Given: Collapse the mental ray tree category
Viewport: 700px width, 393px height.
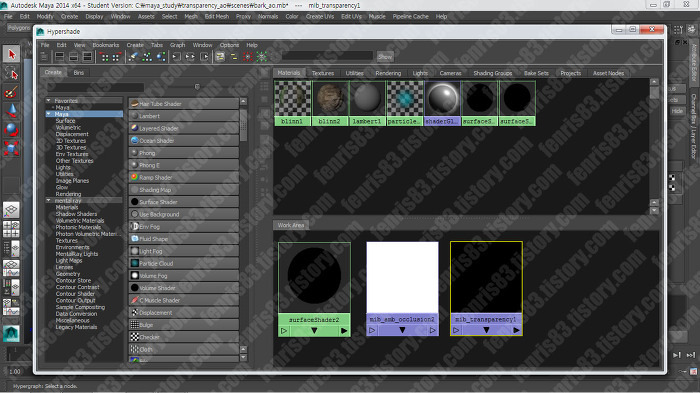Looking at the screenshot, I should tap(48, 201).
